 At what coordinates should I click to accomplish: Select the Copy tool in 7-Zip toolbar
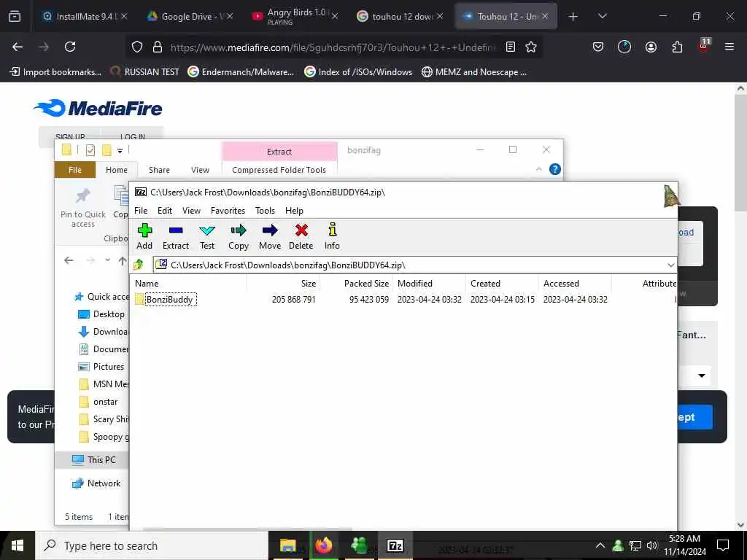click(x=239, y=237)
